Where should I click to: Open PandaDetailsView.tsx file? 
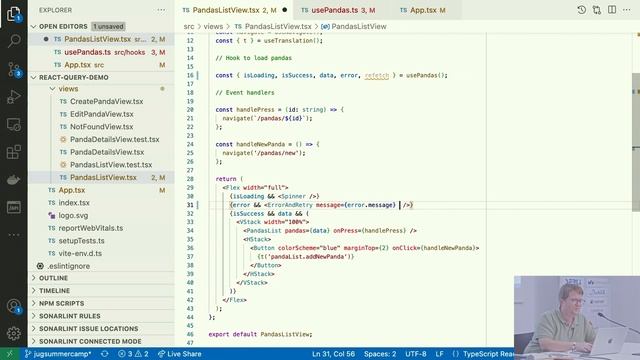tap(102, 152)
